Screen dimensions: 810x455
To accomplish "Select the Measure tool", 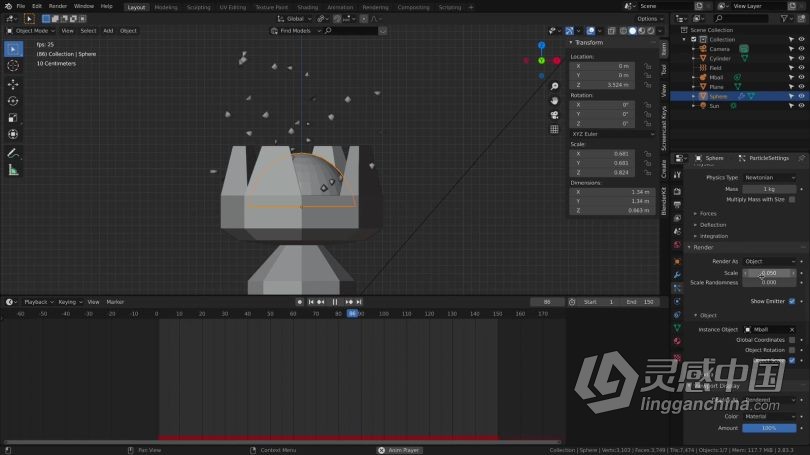I will tap(13, 170).
